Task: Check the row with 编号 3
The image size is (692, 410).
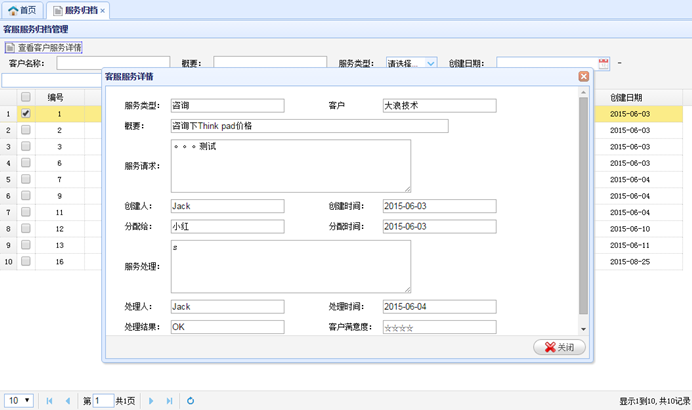Action: click(26, 146)
